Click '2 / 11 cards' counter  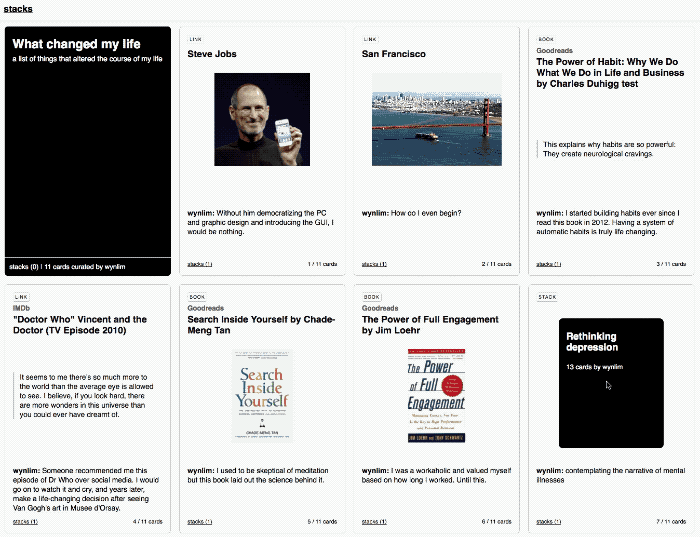496,264
